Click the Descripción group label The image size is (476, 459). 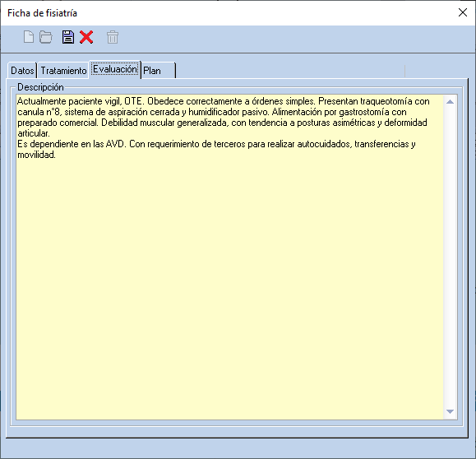tap(40, 87)
